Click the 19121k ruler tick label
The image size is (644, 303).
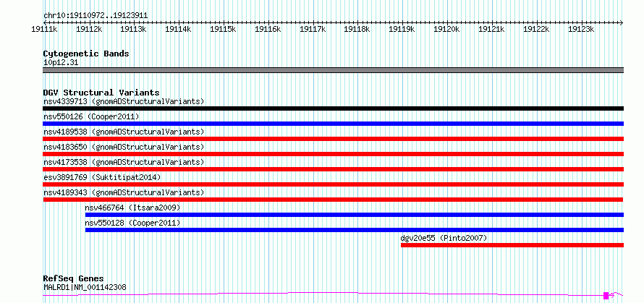point(491,29)
